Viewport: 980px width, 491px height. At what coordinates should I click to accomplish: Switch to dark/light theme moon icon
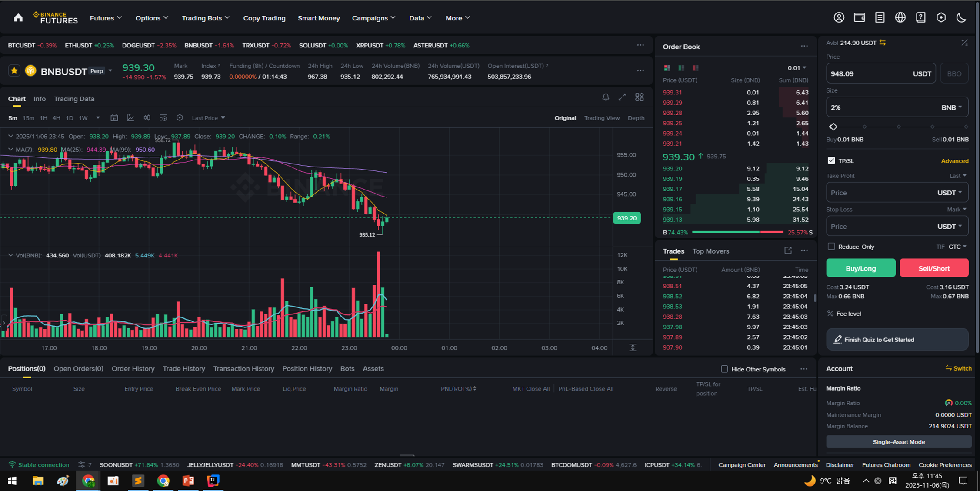point(961,18)
